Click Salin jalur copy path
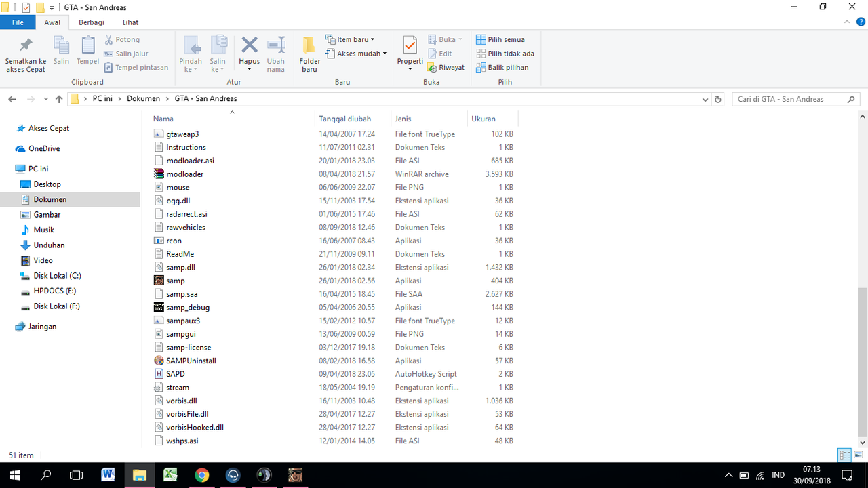The height and width of the screenshot is (488, 868). pyautogui.click(x=126, y=54)
